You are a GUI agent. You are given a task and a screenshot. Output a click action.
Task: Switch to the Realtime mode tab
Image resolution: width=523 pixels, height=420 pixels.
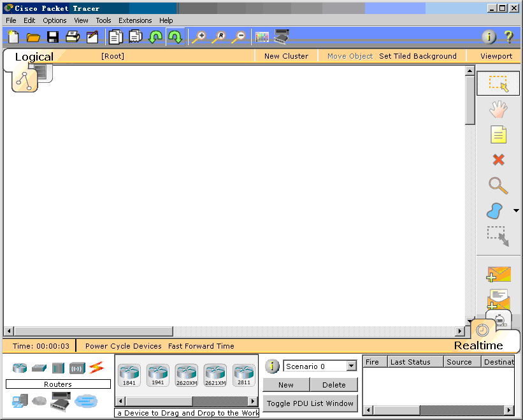pos(478,345)
